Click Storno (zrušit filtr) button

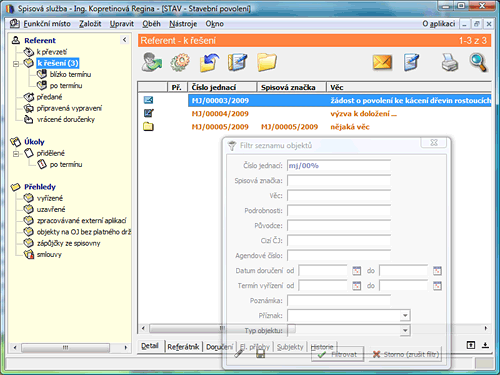tap(405, 354)
